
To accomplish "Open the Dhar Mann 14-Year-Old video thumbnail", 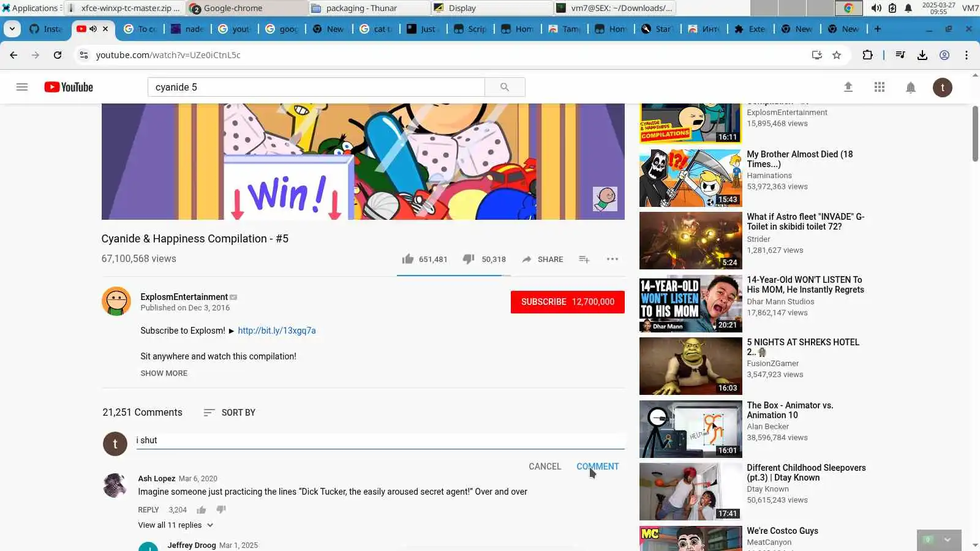I will [x=690, y=304].
